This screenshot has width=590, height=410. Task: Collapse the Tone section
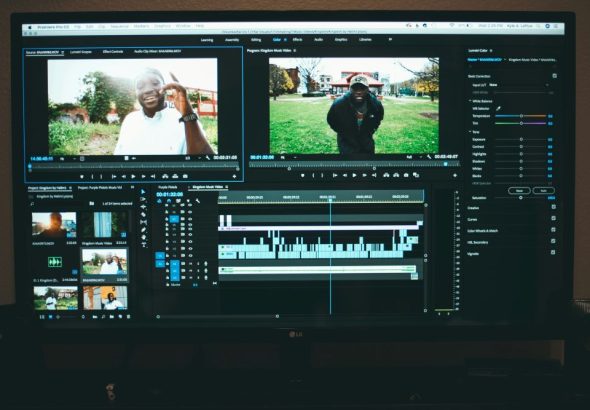pos(470,132)
